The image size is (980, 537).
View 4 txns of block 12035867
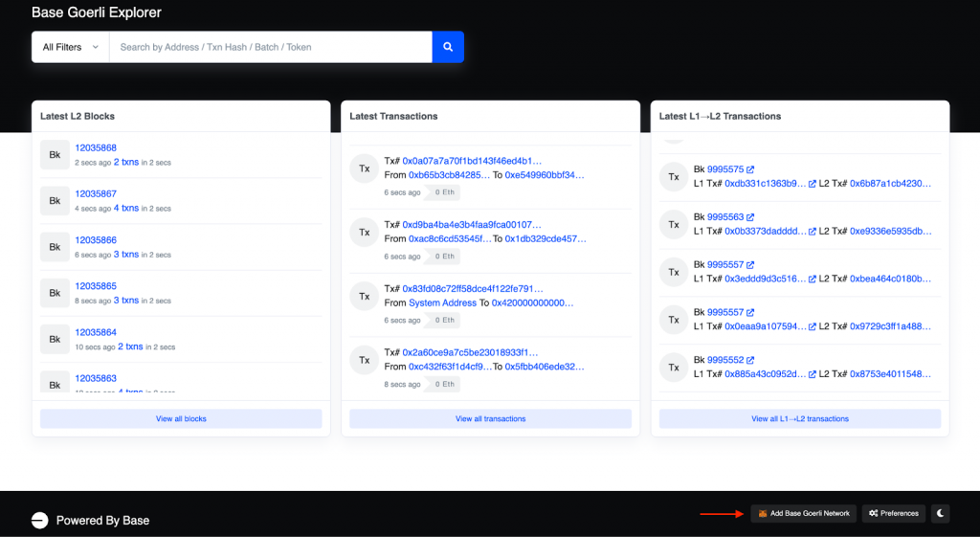126,208
